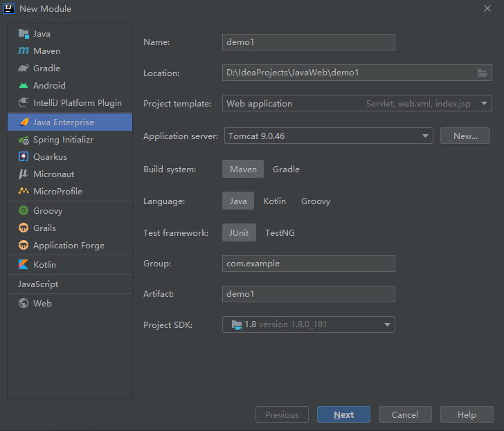Select Maven as build system
Screen dimensions: 504x431
(x=243, y=169)
